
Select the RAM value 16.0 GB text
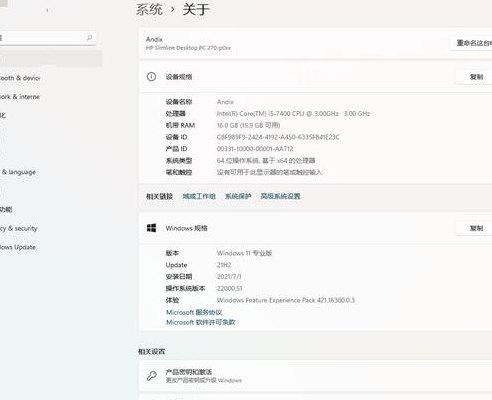(x=248, y=125)
